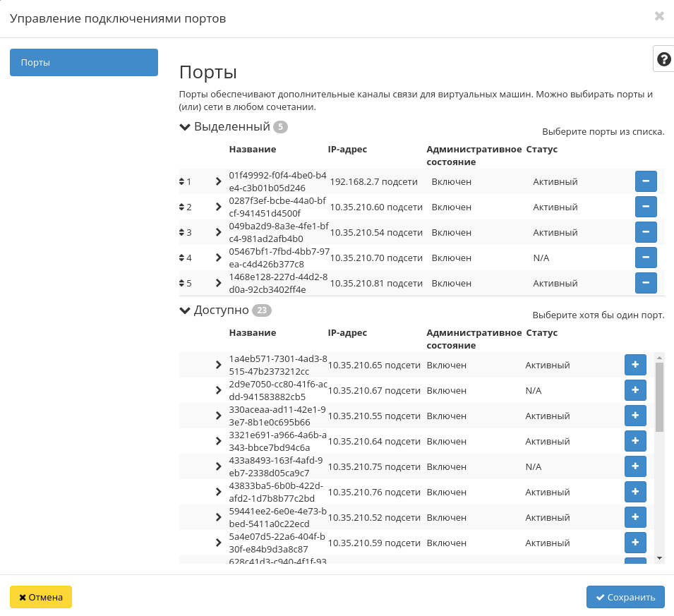Close the dialog with the X icon

point(659,16)
